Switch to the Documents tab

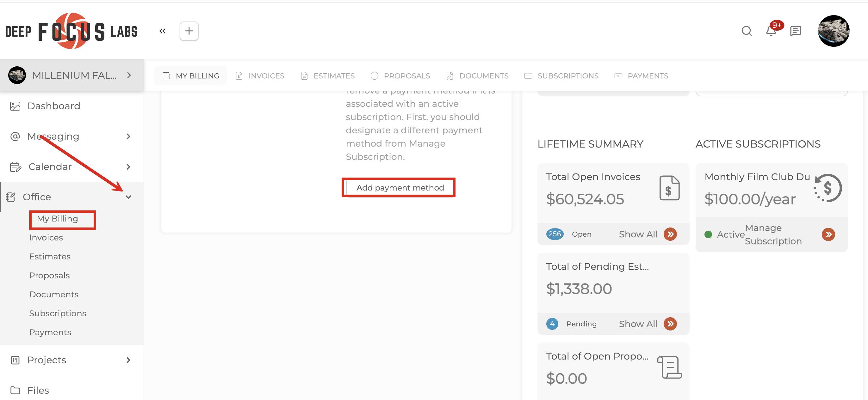[x=477, y=76]
